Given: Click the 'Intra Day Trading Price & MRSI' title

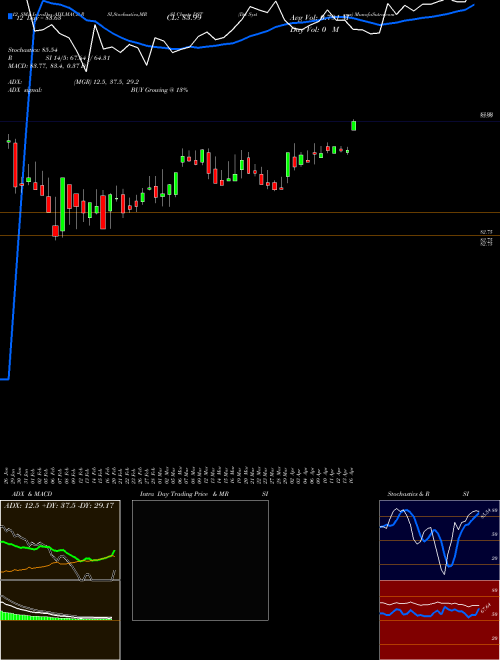Looking at the screenshot, I should pyautogui.click(x=205, y=494).
